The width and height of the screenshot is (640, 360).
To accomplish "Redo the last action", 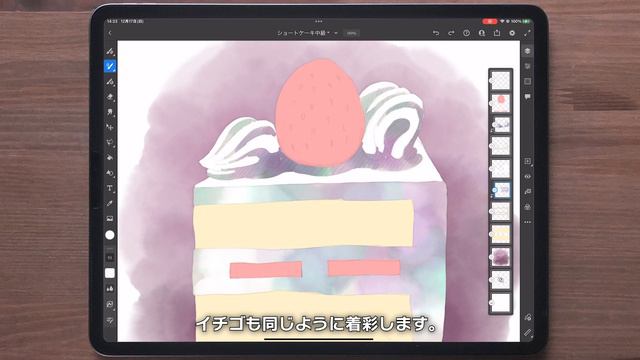I will (x=451, y=33).
